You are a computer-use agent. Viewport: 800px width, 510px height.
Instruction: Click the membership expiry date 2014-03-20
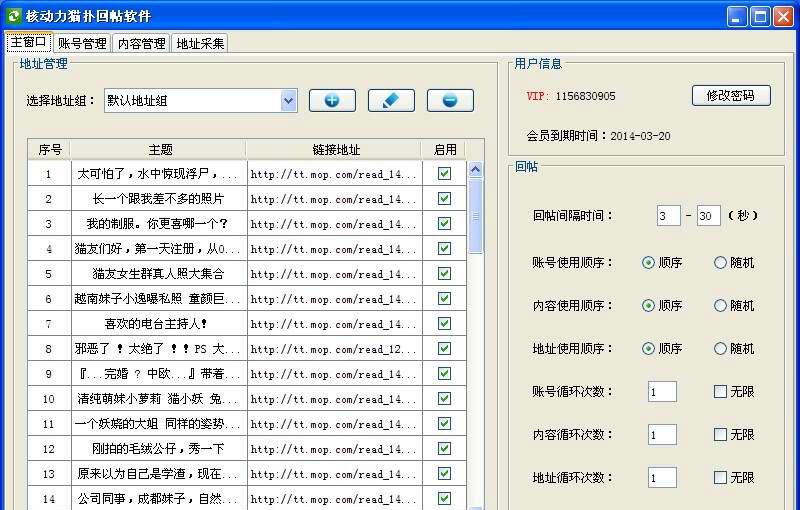(x=640, y=136)
